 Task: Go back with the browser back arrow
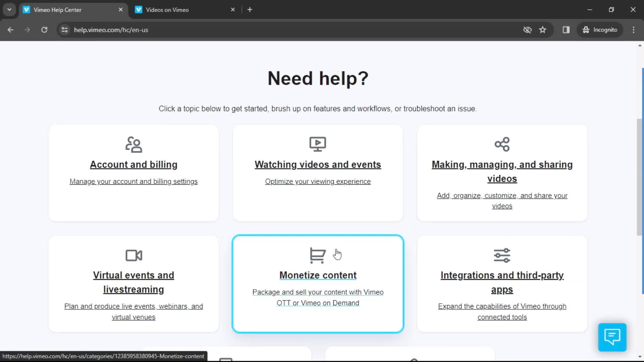(10, 30)
